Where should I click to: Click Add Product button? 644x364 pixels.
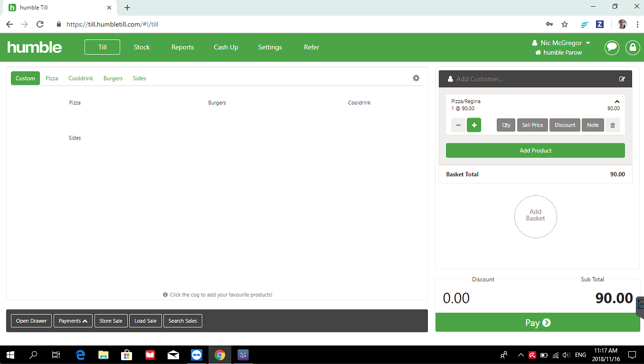[535, 150]
